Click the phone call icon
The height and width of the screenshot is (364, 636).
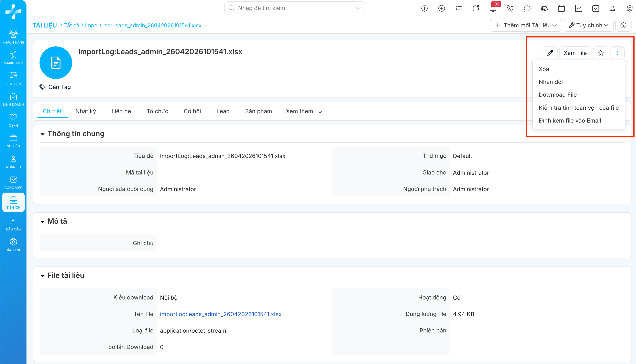pyautogui.click(x=510, y=9)
